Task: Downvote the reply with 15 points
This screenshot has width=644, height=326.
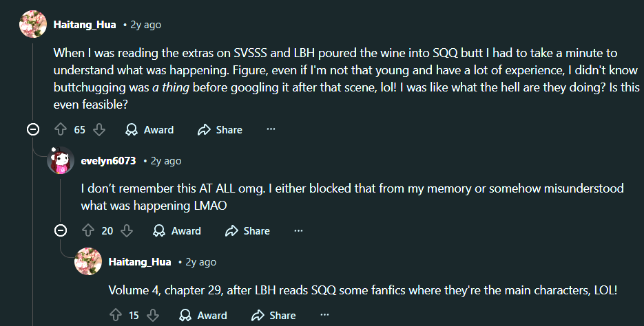Action: point(153,315)
